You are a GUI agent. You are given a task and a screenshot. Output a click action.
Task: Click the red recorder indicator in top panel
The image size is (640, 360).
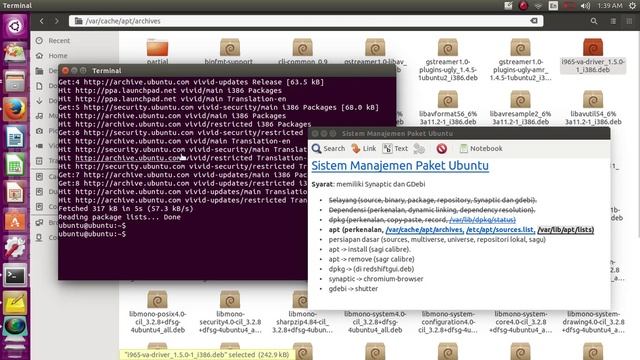coord(523,5)
